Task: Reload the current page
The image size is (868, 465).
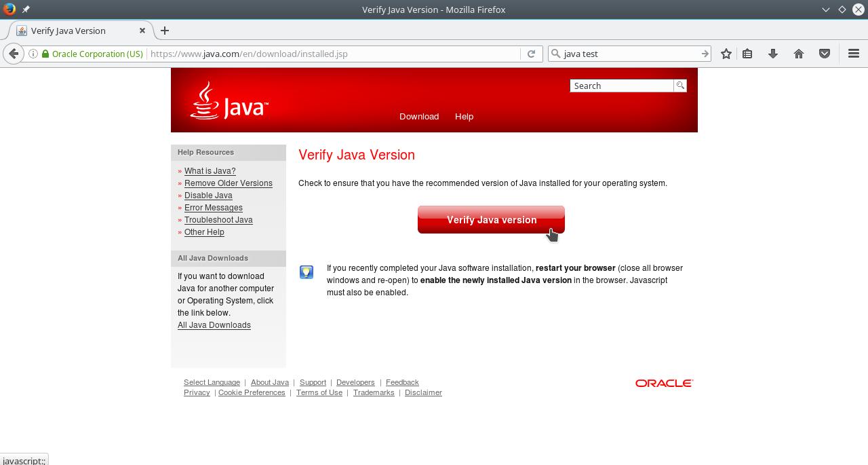Action: point(531,54)
